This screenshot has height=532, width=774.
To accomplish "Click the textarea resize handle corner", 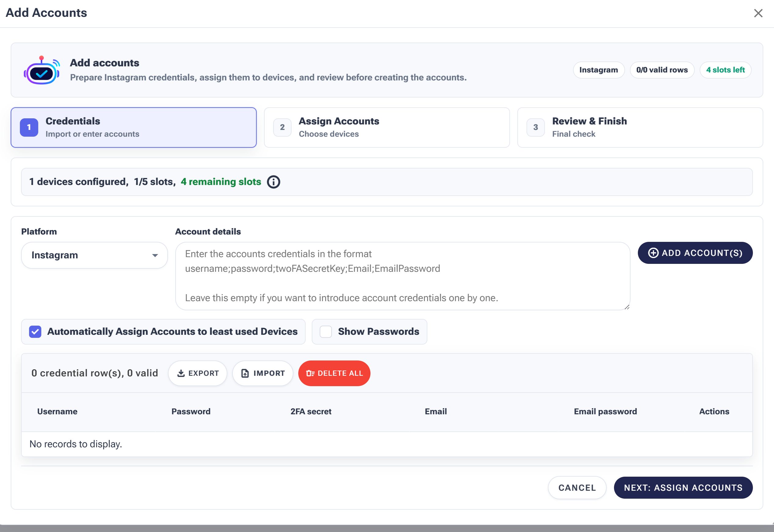I will (627, 307).
